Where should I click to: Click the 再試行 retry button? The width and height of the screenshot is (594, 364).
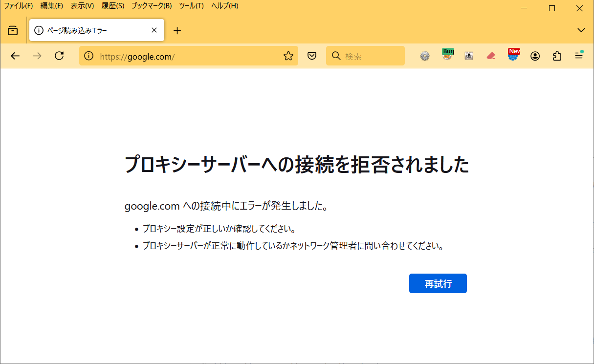[x=438, y=283]
